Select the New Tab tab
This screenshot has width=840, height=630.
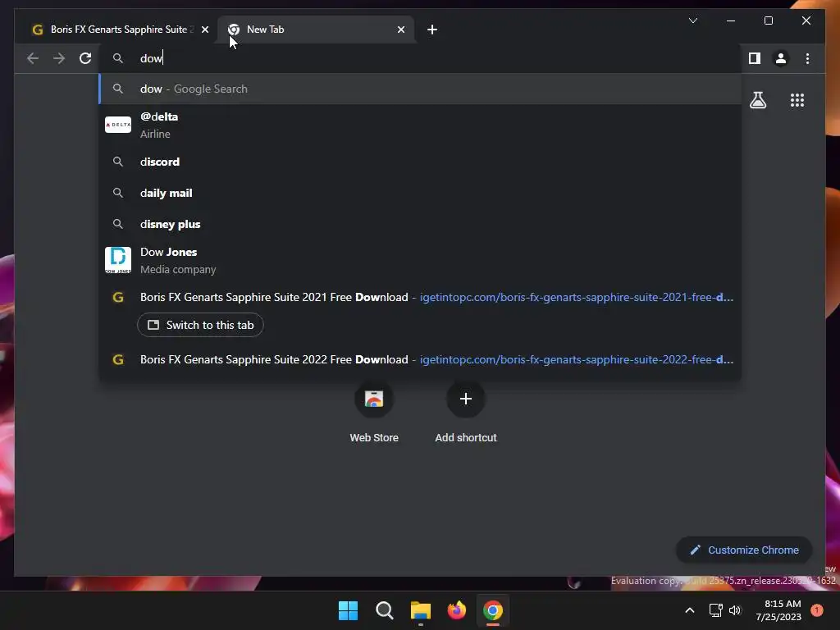316,30
